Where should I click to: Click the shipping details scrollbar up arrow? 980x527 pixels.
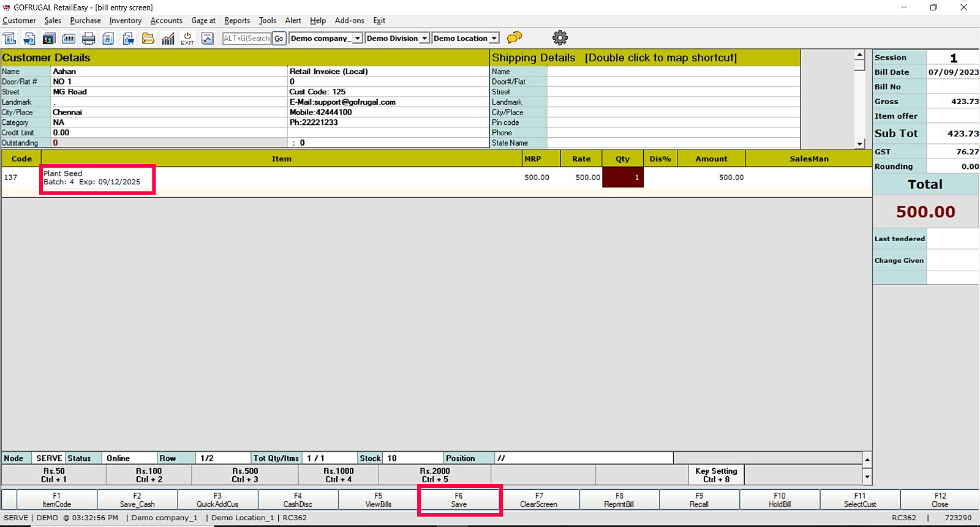pyautogui.click(x=860, y=54)
